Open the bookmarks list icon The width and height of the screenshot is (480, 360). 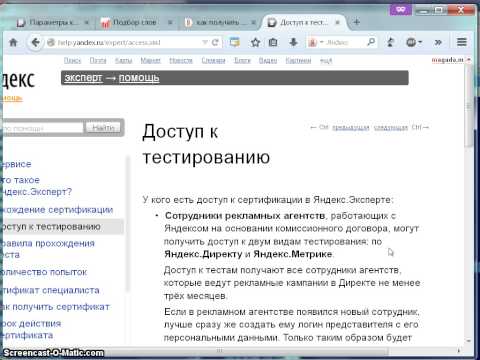[273, 42]
